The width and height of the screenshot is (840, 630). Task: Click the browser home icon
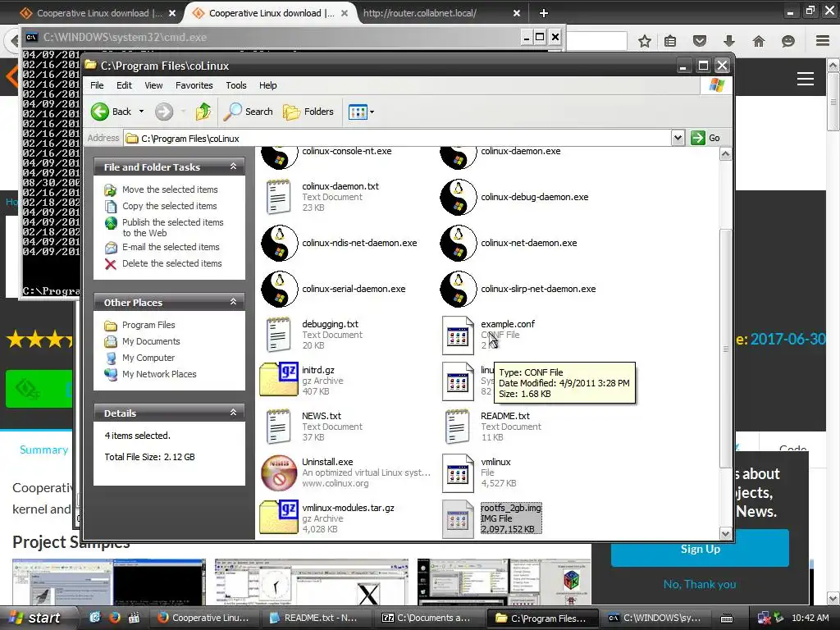[x=759, y=41]
